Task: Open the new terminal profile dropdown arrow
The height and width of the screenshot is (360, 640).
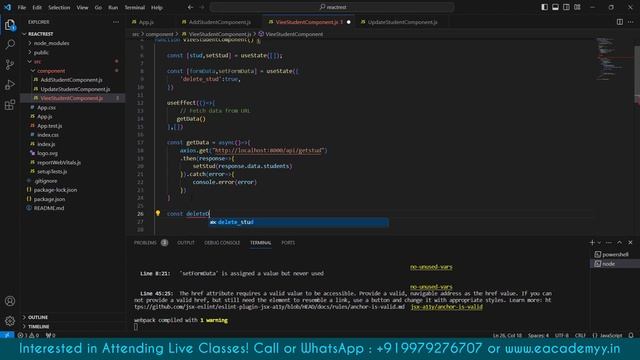Action: [599, 242]
